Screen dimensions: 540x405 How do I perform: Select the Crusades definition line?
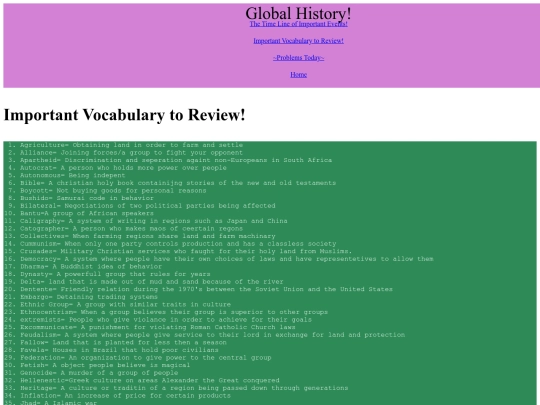pos(186,251)
